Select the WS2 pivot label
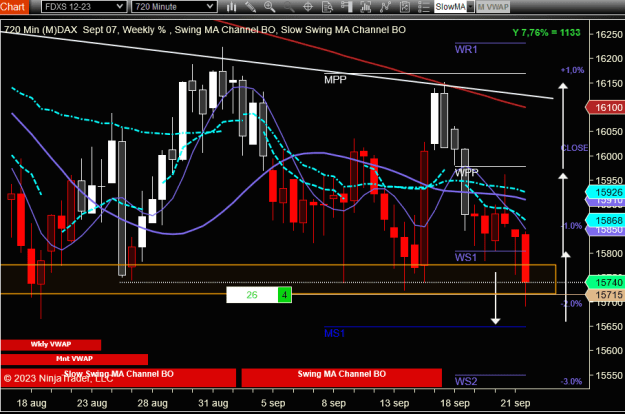This screenshot has height=414, width=625. click(466, 381)
